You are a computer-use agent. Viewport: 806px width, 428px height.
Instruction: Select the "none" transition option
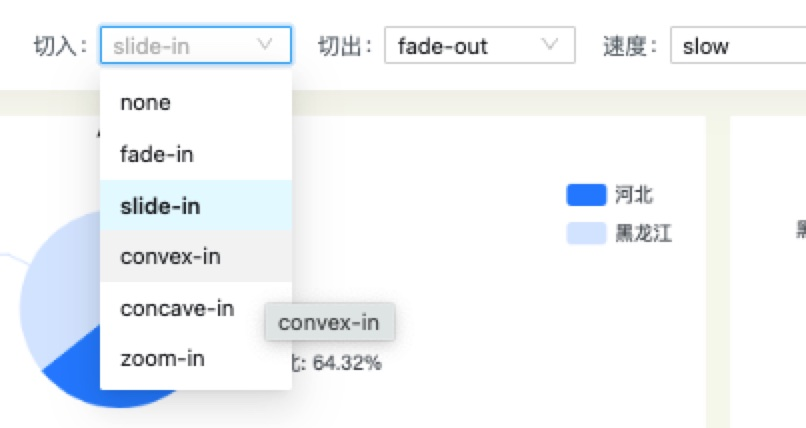[146, 103]
